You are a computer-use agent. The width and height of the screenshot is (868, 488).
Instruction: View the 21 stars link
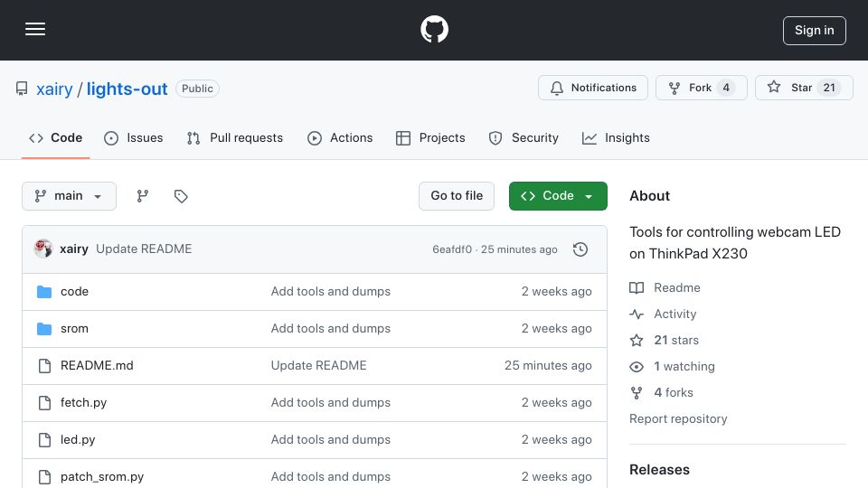coord(665,341)
